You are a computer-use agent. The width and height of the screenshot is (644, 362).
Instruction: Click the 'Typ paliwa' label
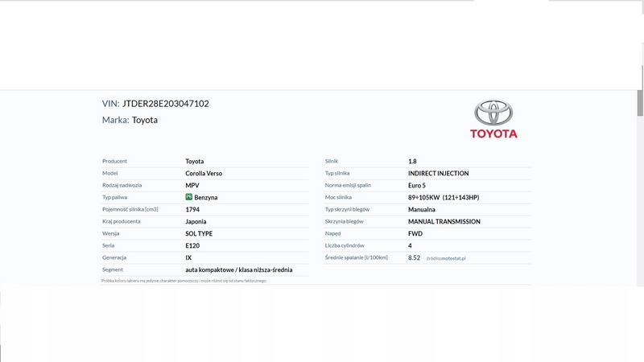(114, 197)
